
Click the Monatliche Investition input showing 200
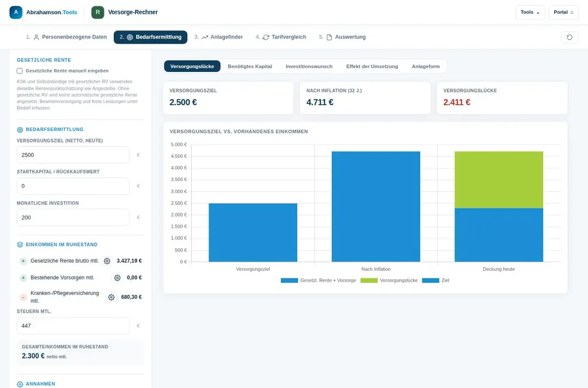pos(73,218)
